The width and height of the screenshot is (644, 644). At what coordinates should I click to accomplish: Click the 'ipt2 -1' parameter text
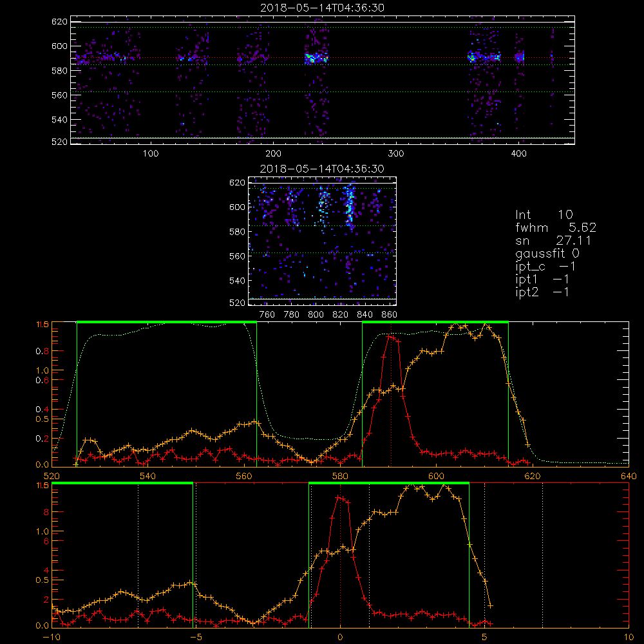point(542,292)
